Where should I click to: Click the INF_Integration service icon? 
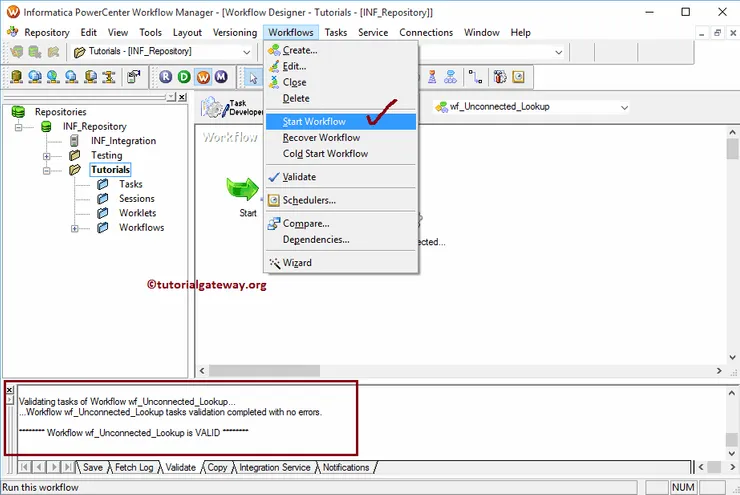click(74, 141)
